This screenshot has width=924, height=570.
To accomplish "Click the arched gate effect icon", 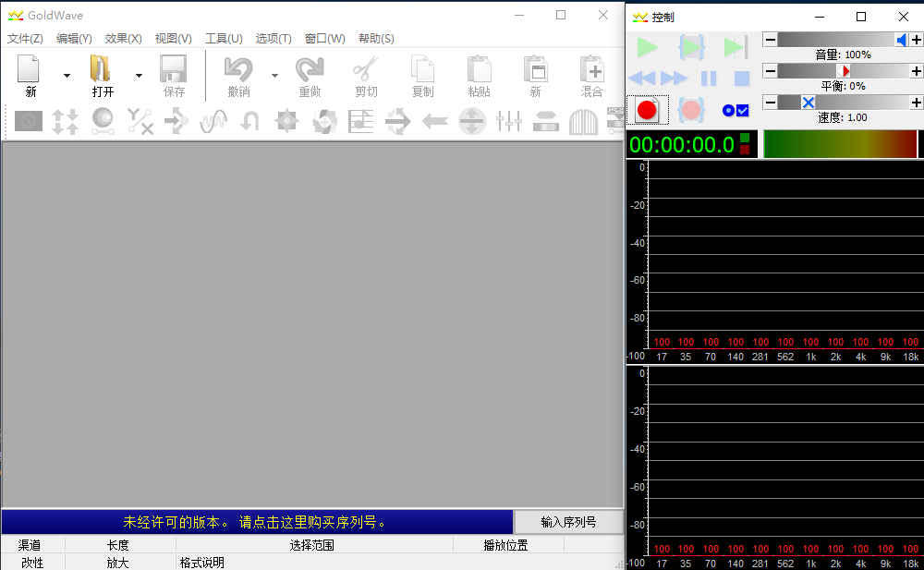I will 583,121.
